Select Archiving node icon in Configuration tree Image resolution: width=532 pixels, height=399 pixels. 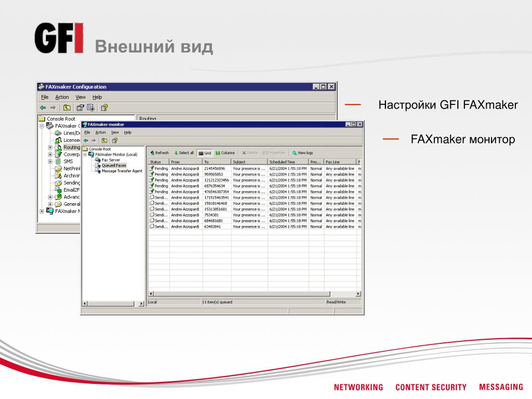tap(58, 176)
